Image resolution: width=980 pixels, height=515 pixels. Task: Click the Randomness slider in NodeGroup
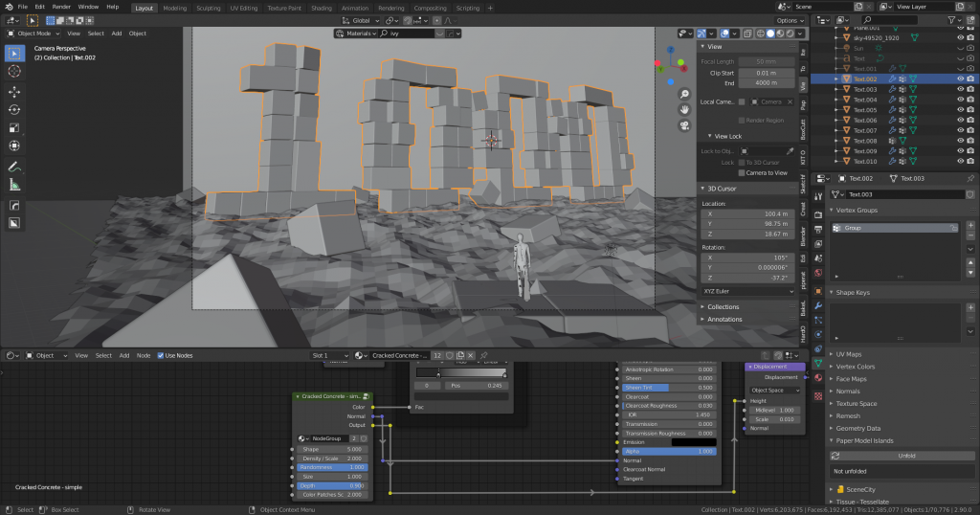[332, 467]
